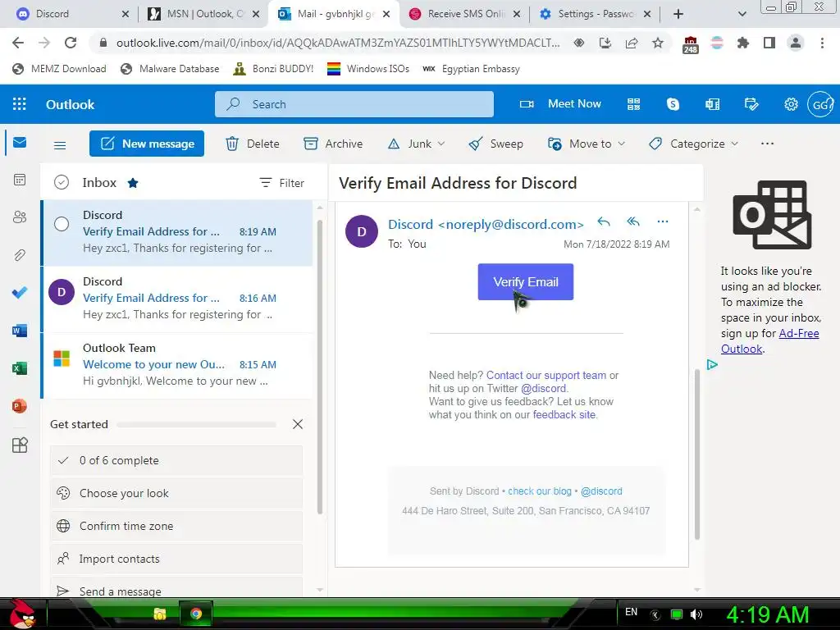840x630 pixels.
Task: Open the Ad-Free Outlook link
Action: click(x=770, y=340)
